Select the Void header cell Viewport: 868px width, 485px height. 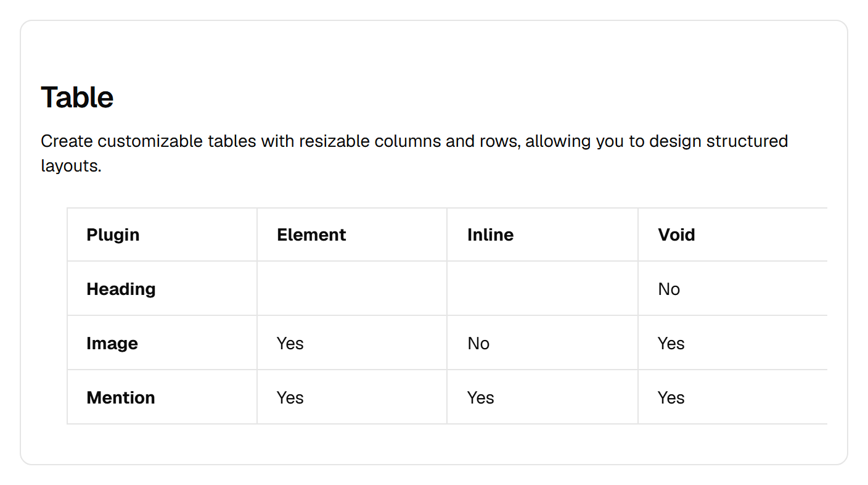(x=732, y=234)
